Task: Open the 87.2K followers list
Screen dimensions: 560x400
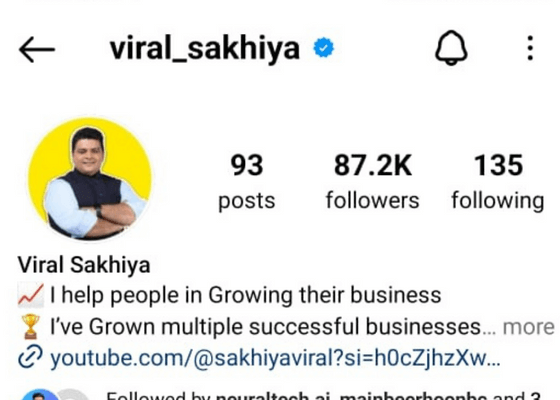Action: pyautogui.click(x=372, y=183)
